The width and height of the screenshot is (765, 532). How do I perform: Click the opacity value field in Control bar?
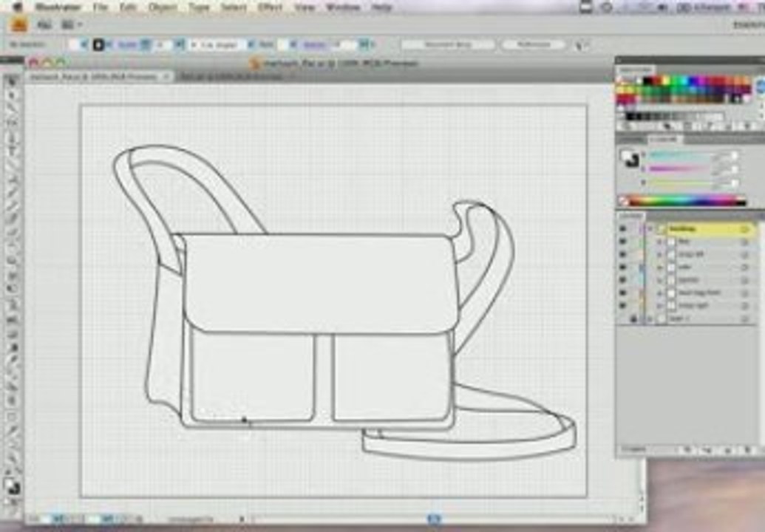[x=347, y=44]
